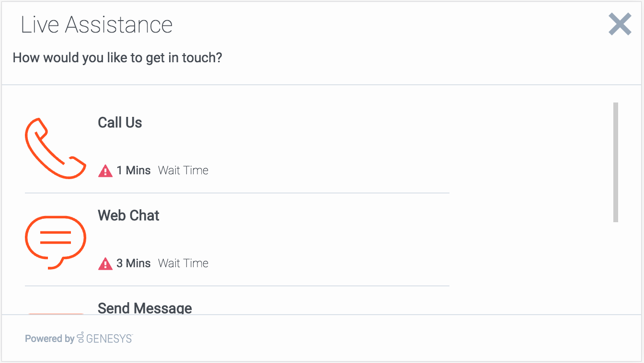Image resolution: width=644 pixels, height=363 pixels.
Task: Click the vertical scrollbar thumb
Action: point(616,162)
